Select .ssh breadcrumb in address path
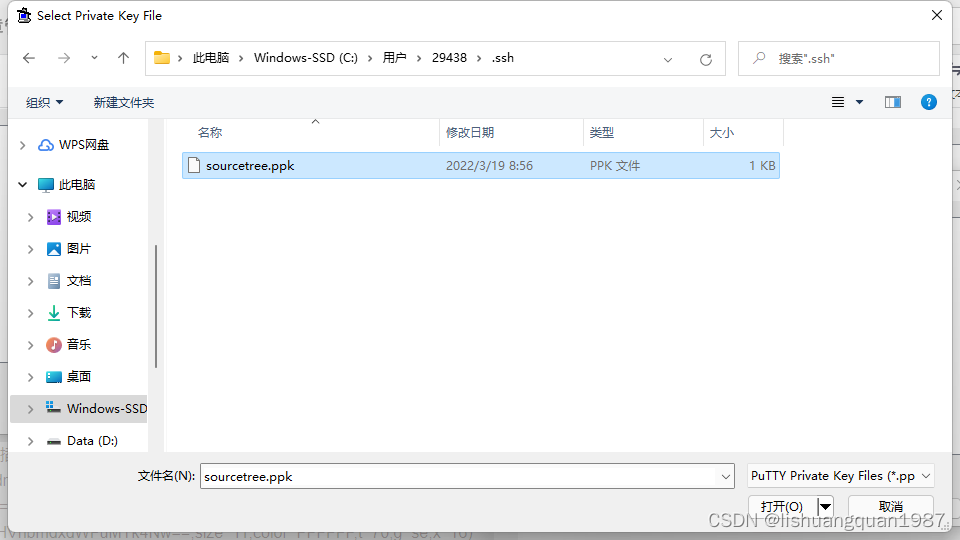 coord(503,58)
